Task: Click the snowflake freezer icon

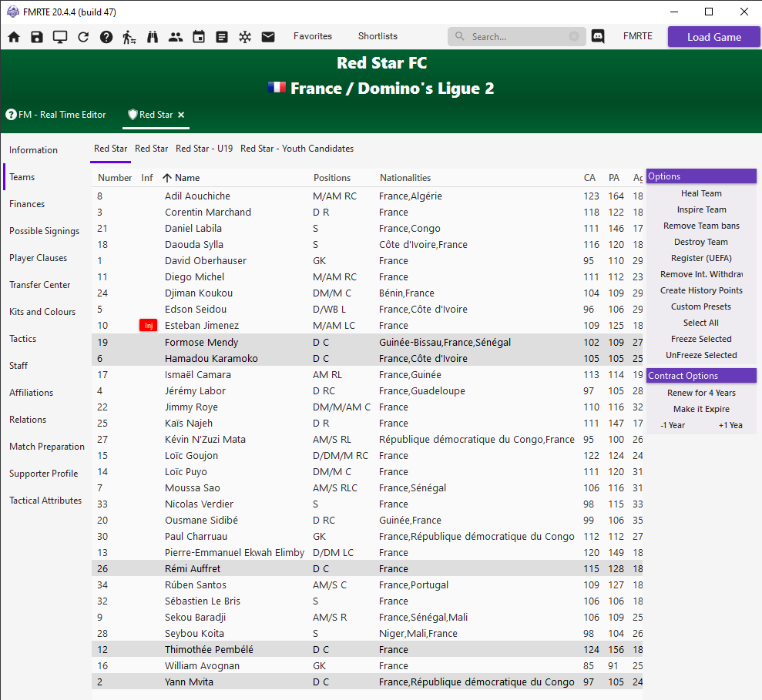Action: (x=245, y=37)
